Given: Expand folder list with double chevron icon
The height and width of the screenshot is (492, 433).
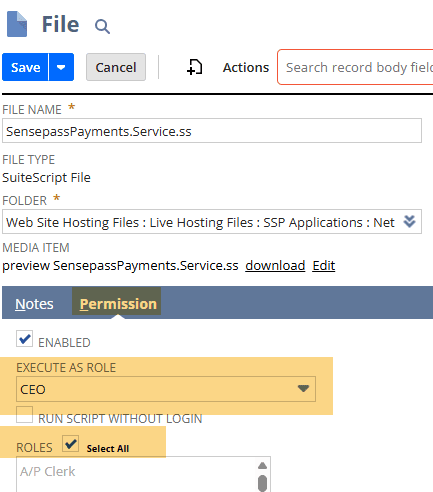Looking at the screenshot, I should point(409,221).
